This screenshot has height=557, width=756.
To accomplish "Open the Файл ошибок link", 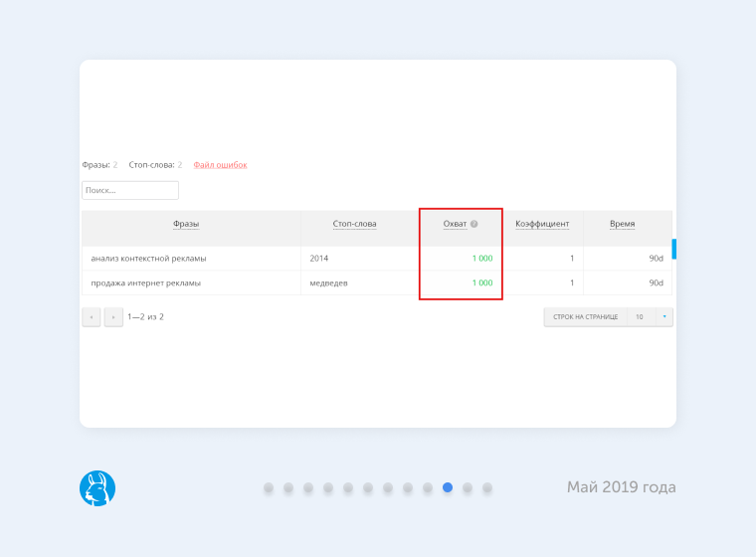I will [x=220, y=165].
